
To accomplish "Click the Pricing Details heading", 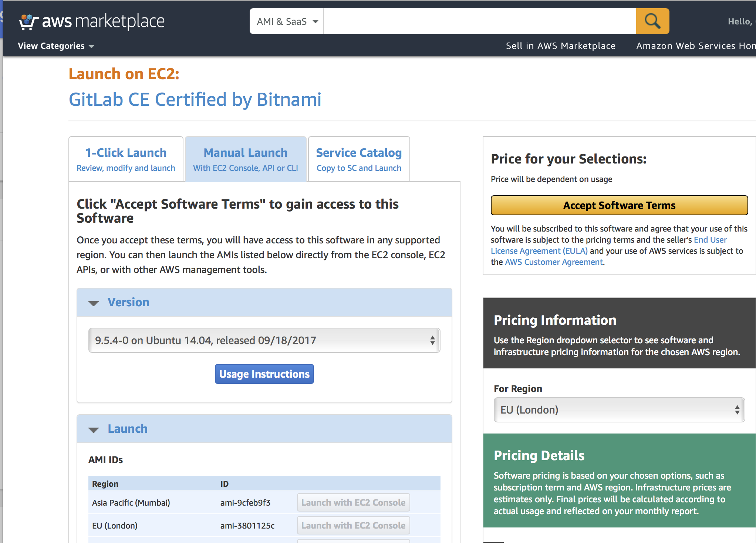I will pyautogui.click(x=539, y=455).
